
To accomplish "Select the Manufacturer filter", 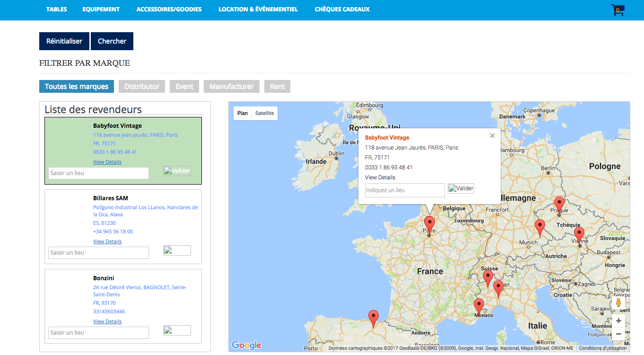I will click(232, 87).
